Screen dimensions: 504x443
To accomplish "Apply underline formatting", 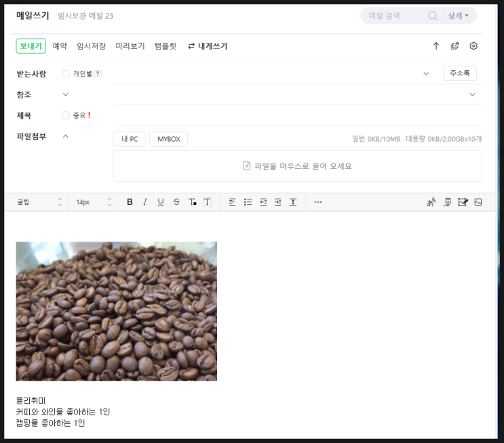I will [x=161, y=202].
